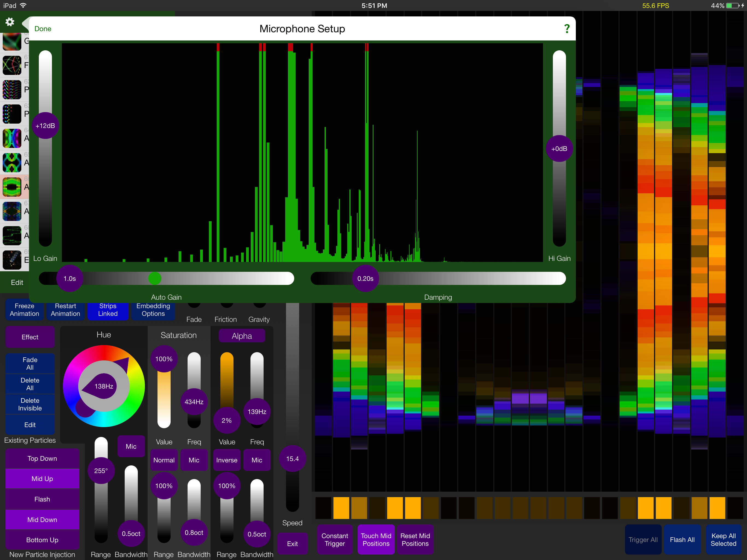Select the highlighted green eye preset thumbnail
The width and height of the screenshot is (747, 560).
click(x=12, y=187)
